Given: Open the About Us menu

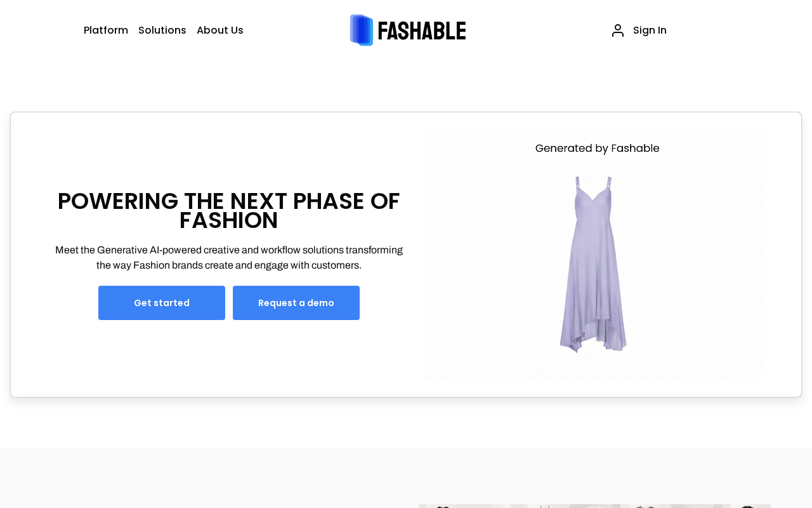Looking at the screenshot, I should 220,30.
